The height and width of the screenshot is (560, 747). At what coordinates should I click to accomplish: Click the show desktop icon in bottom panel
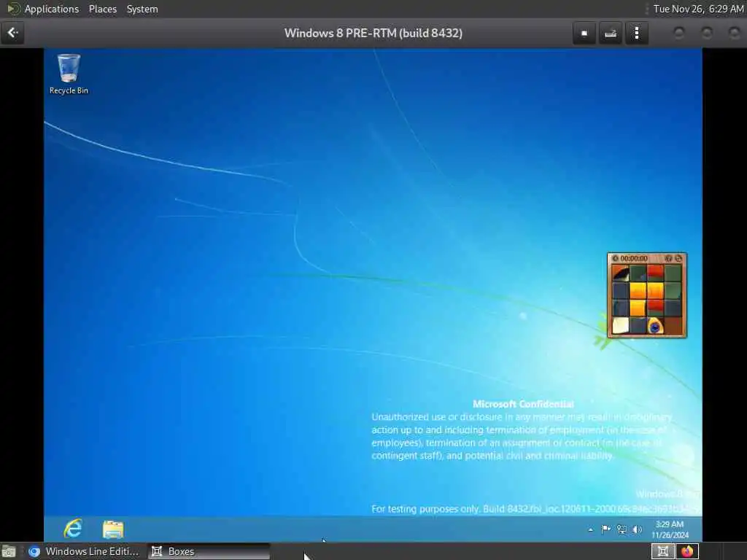(x=9, y=551)
